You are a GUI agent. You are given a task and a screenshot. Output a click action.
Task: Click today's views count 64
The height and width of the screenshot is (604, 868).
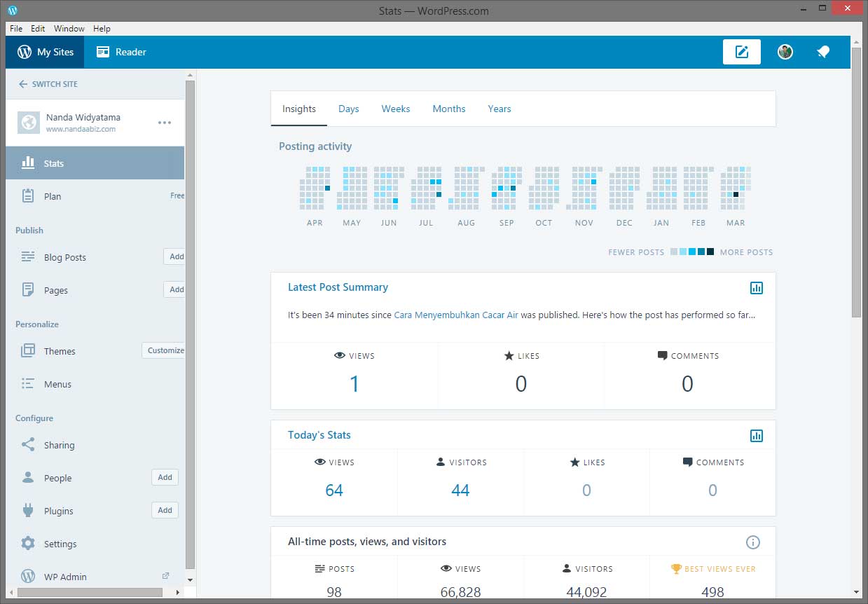coord(334,490)
